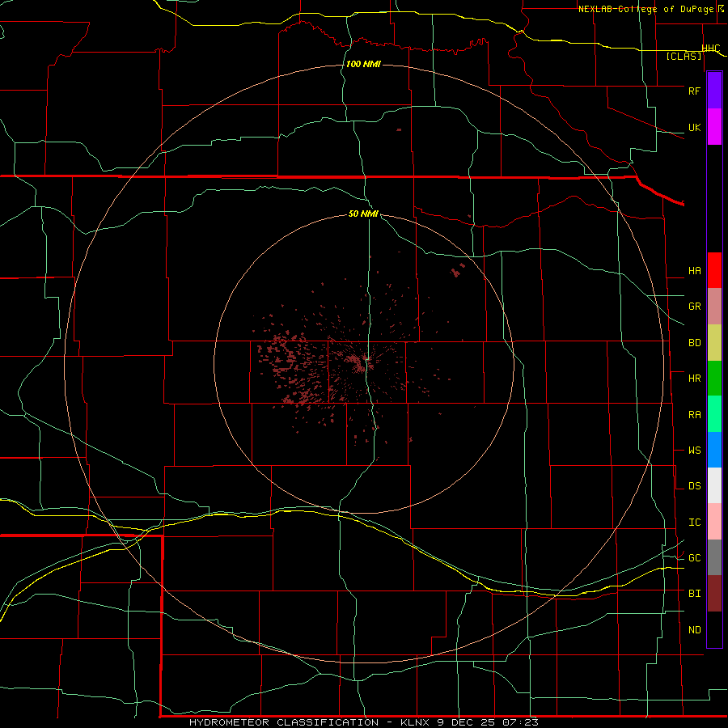Click the HHC product code label
Image resolution: width=728 pixels, height=728 pixels.
(711, 49)
